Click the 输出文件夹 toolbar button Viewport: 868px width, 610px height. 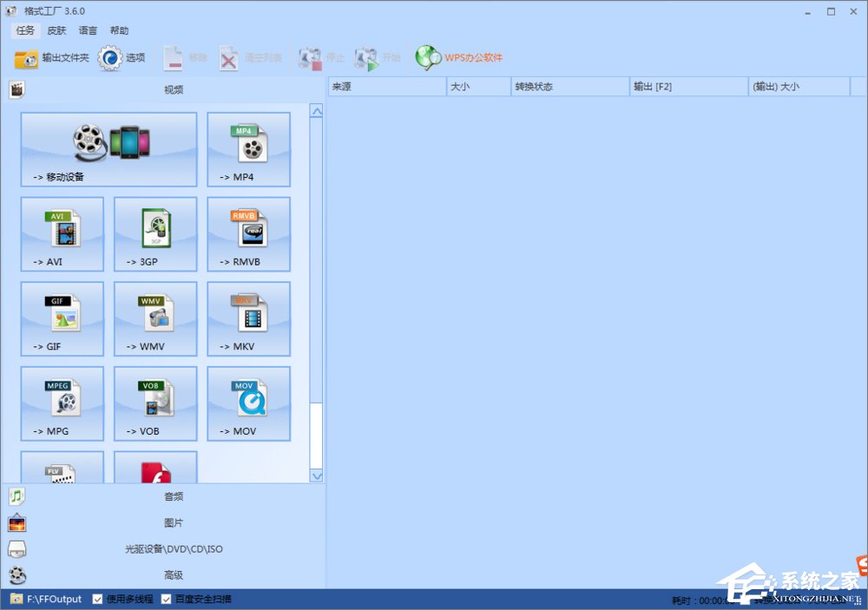coord(52,58)
